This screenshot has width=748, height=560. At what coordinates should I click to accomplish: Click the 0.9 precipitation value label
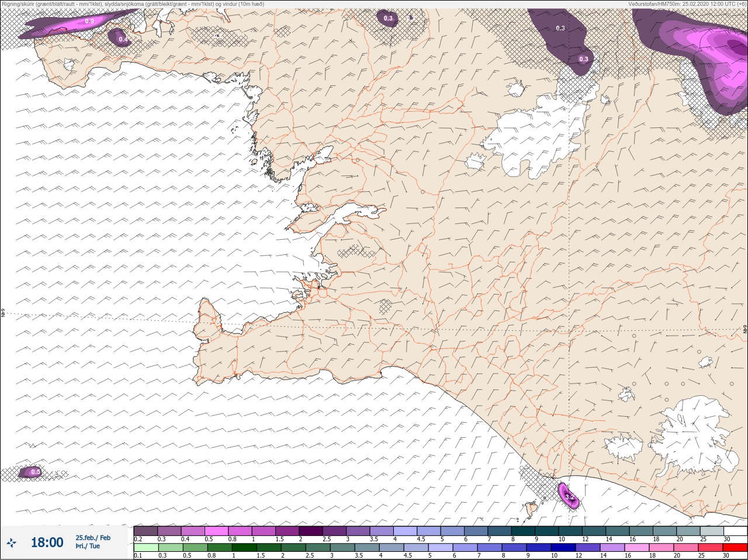(89, 21)
